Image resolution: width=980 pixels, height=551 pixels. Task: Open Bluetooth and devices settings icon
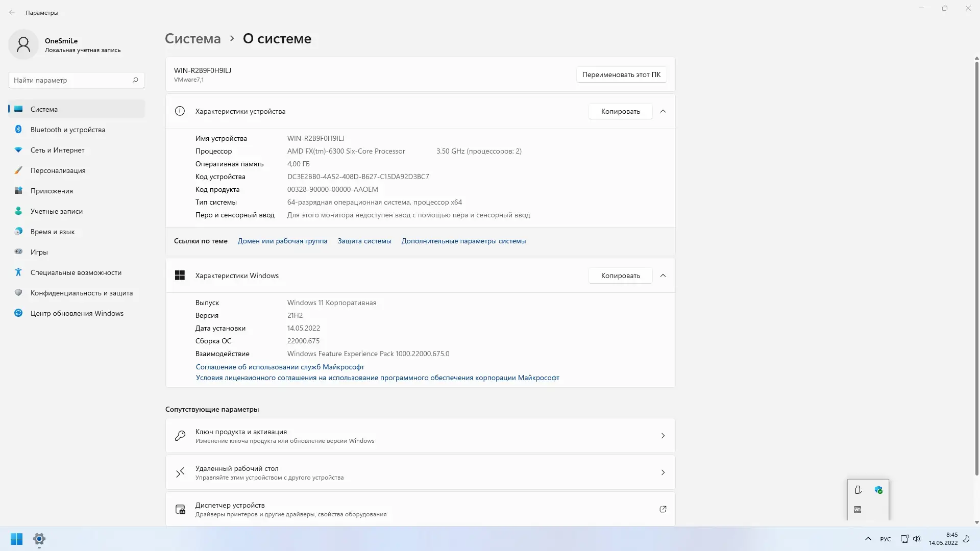point(18,130)
